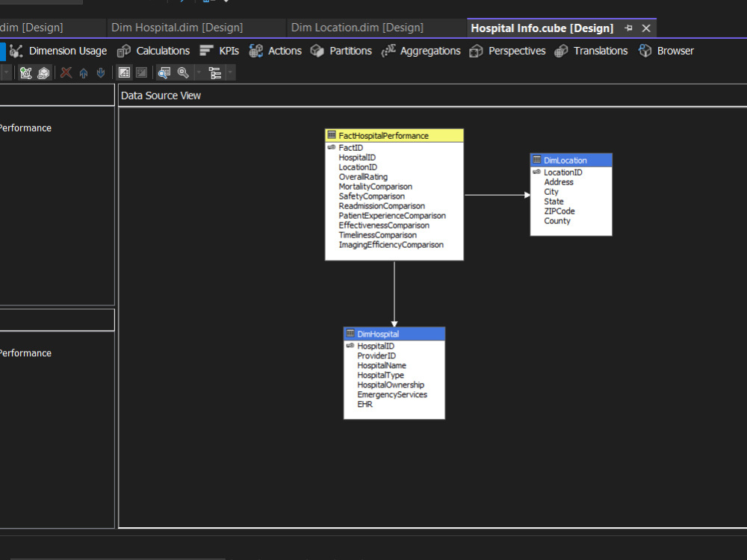Go to the Actions tab
This screenshot has width=747, height=560.
[276, 51]
